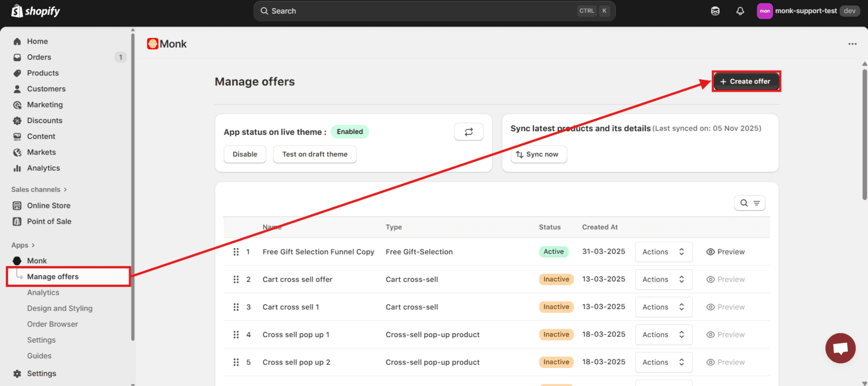Click Preview for Cross sell pop up 1
This screenshot has width=868, height=386.
click(x=725, y=335)
